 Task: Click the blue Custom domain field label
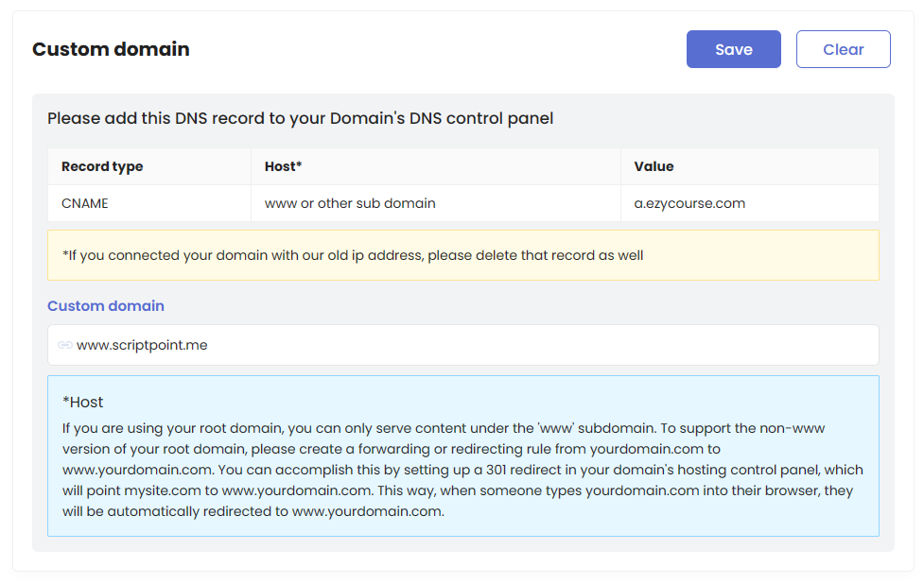point(106,306)
